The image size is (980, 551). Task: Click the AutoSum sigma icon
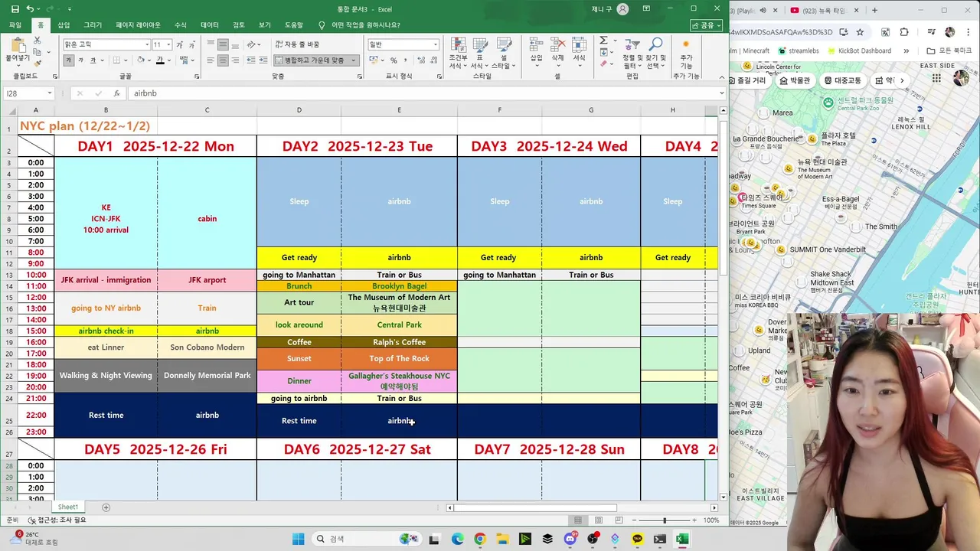point(603,41)
